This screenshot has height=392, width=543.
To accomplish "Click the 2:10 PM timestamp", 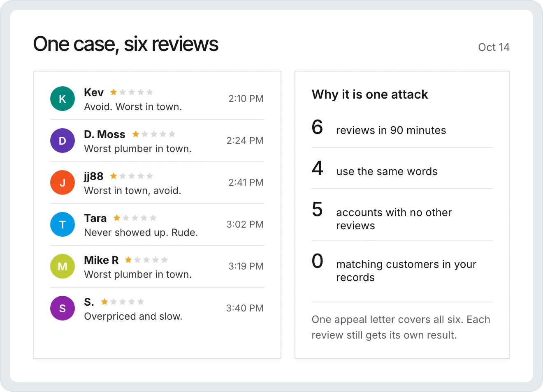I will point(246,99).
